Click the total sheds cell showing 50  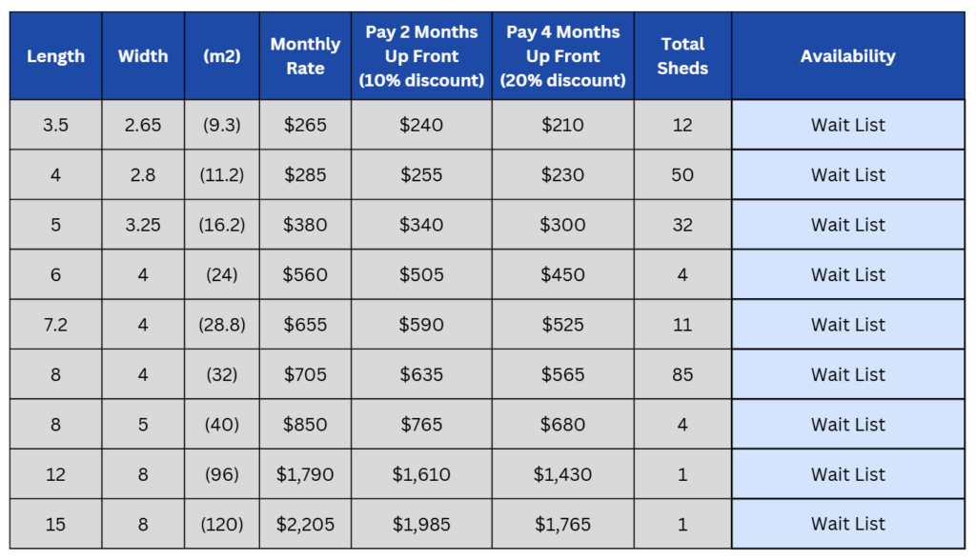(682, 175)
